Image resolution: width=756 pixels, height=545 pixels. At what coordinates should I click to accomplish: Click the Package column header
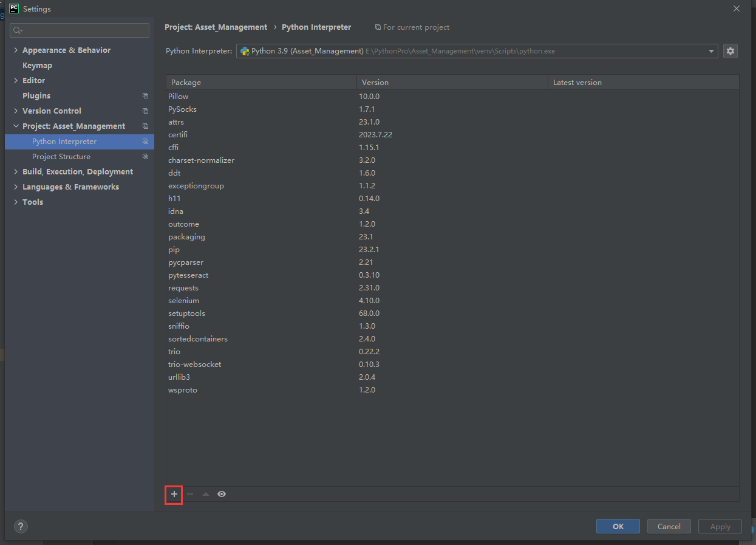tap(261, 83)
